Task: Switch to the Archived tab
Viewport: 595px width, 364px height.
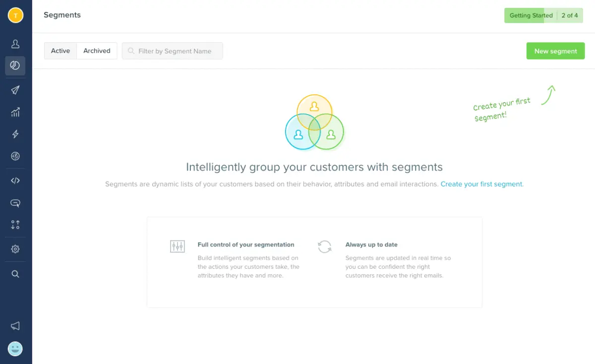Action: [97, 51]
